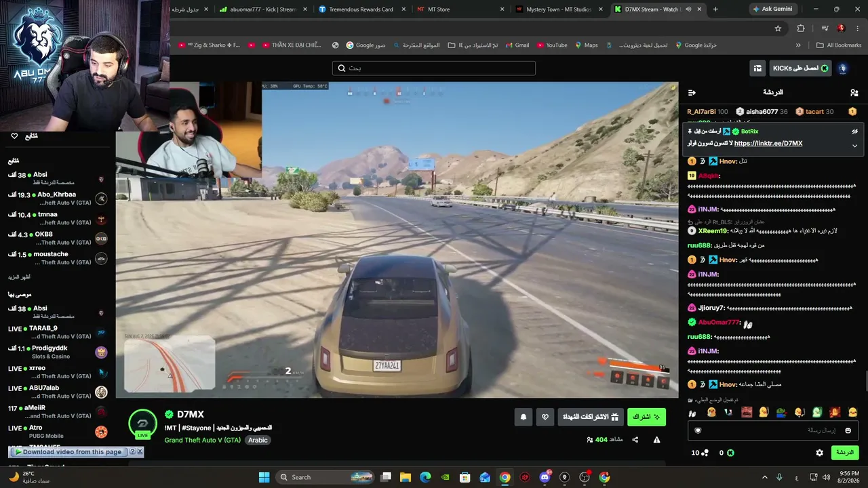The image size is (868, 488).
Task: Open Maps bookmark
Action: 586,45
